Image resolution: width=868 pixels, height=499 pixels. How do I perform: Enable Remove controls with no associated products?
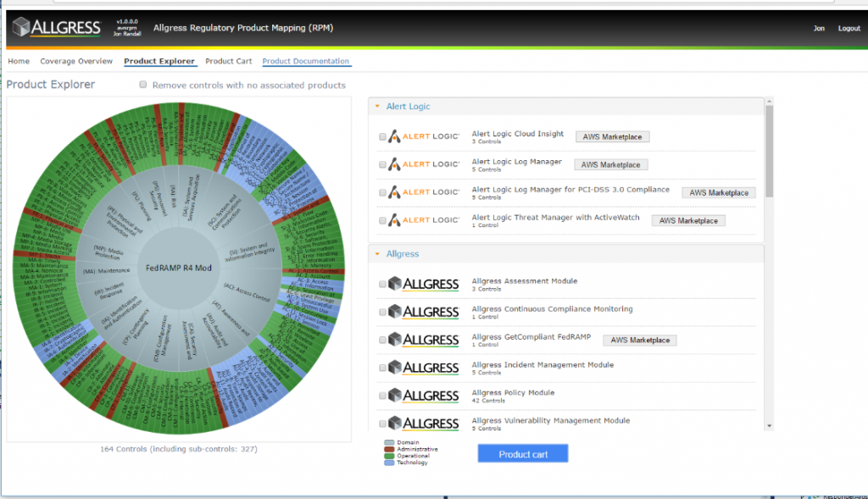[x=142, y=85]
